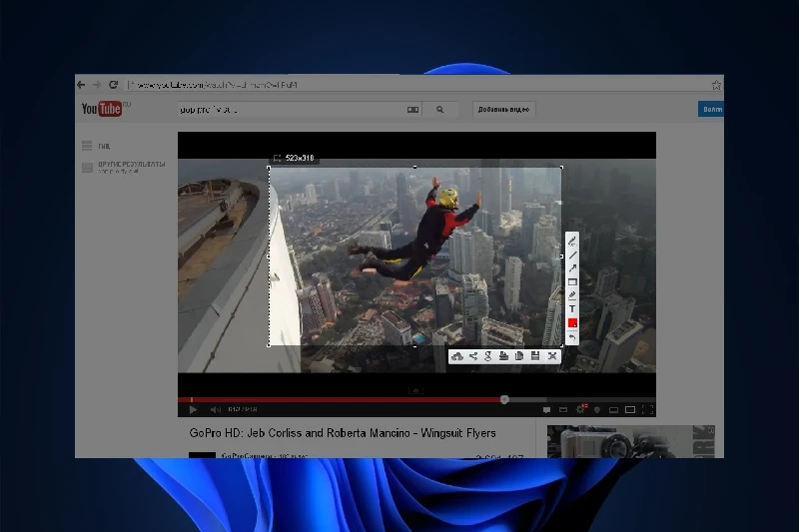Undo the last annotation
799x532 pixels.
572,337
